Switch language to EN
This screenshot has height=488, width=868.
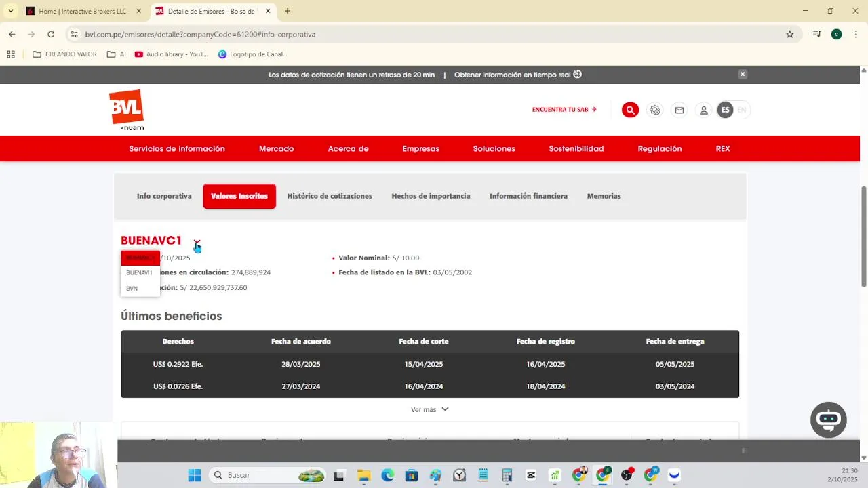741,110
